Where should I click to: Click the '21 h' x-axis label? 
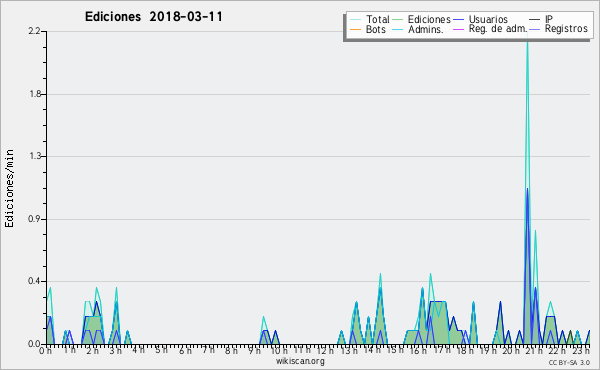coord(533,350)
